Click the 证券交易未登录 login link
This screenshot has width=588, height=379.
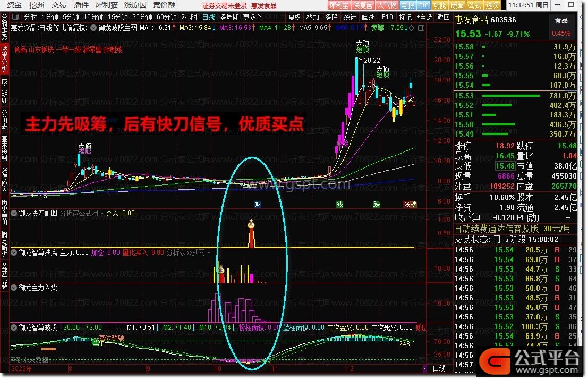pyautogui.click(x=225, y=5)
